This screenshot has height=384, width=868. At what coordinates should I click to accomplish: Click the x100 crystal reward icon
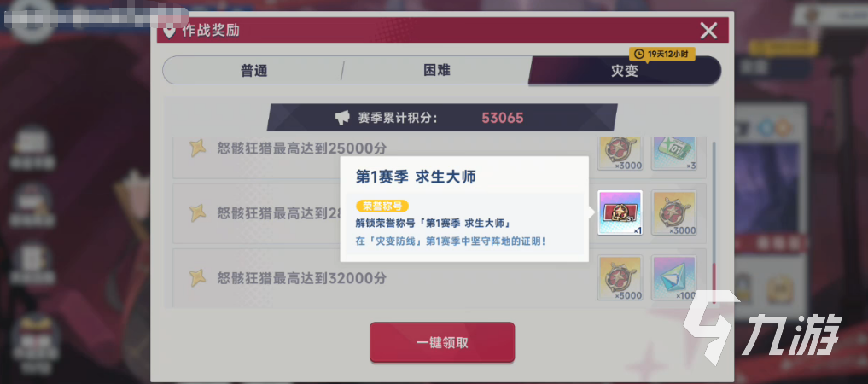[x=673, y=278]
